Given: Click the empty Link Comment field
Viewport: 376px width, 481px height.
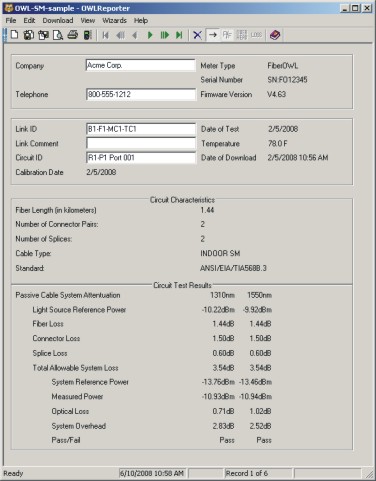Looking at the screenshot, I should coord(141,143).
